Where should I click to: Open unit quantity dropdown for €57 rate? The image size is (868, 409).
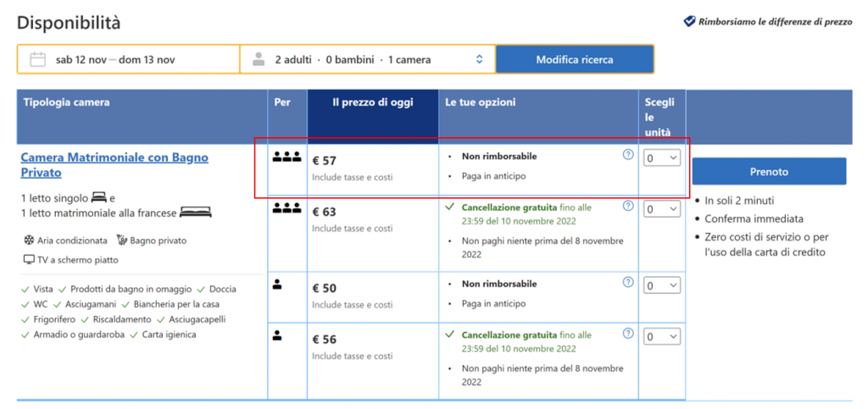(x=661, y=158)
